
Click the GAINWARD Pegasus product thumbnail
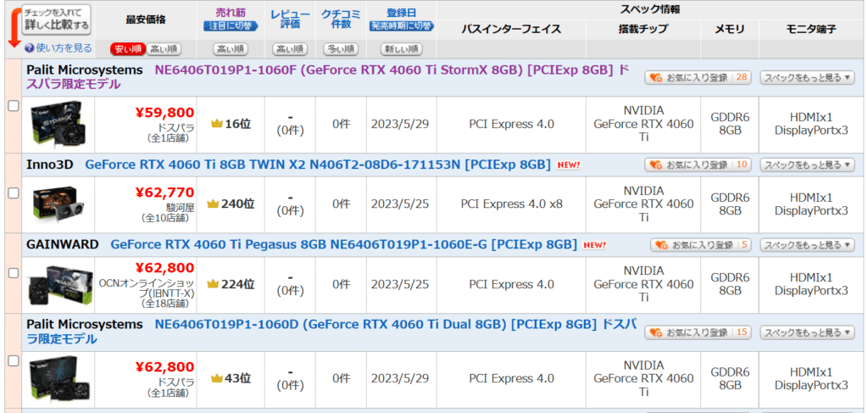tap(60, 286)
